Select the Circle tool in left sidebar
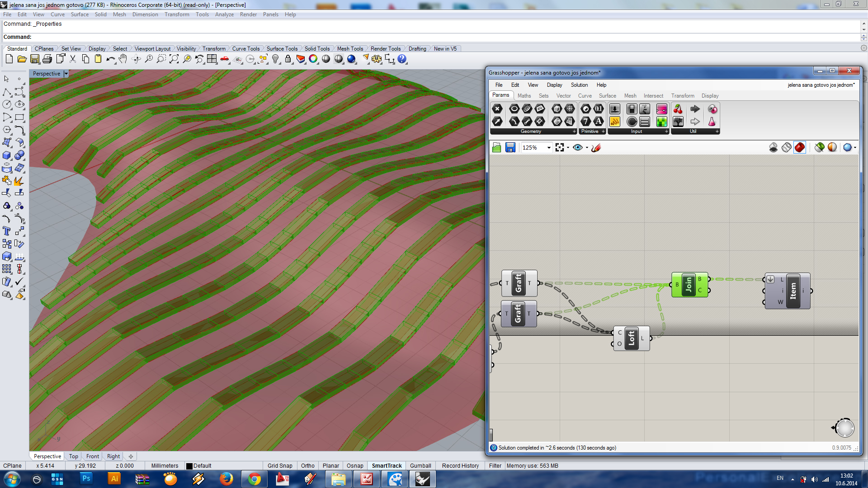The image size is (868, 488). click(7, 104)
